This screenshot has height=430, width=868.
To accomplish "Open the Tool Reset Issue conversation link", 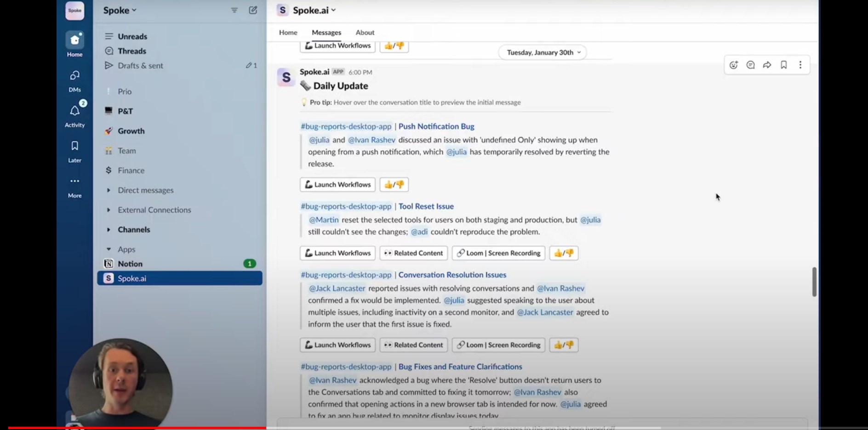I will click(426, 206).
